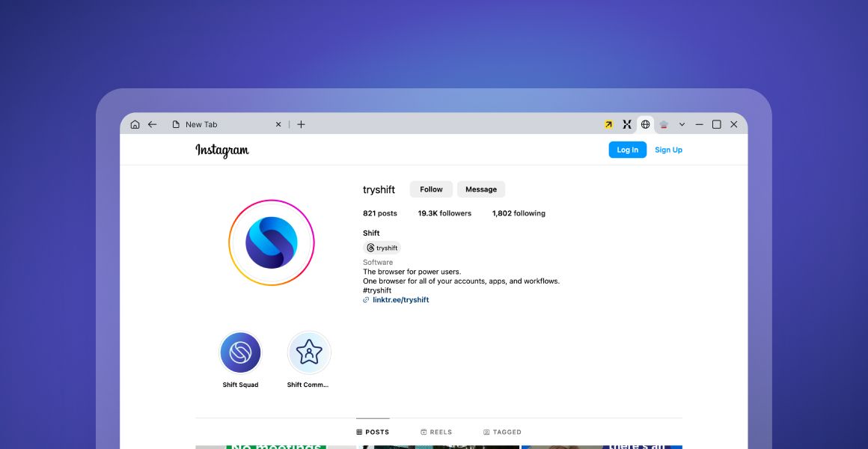Open the linktr.ee/tryshift link

point(401,300)
